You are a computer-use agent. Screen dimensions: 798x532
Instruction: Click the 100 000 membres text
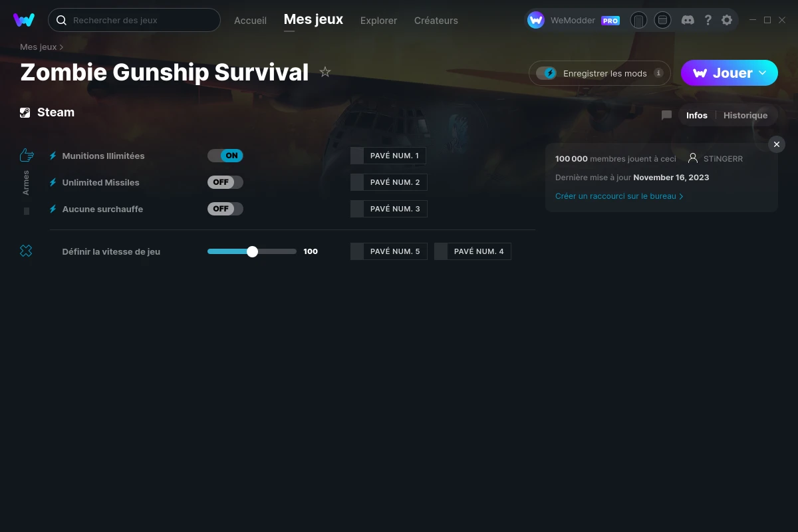pos(616,159)
